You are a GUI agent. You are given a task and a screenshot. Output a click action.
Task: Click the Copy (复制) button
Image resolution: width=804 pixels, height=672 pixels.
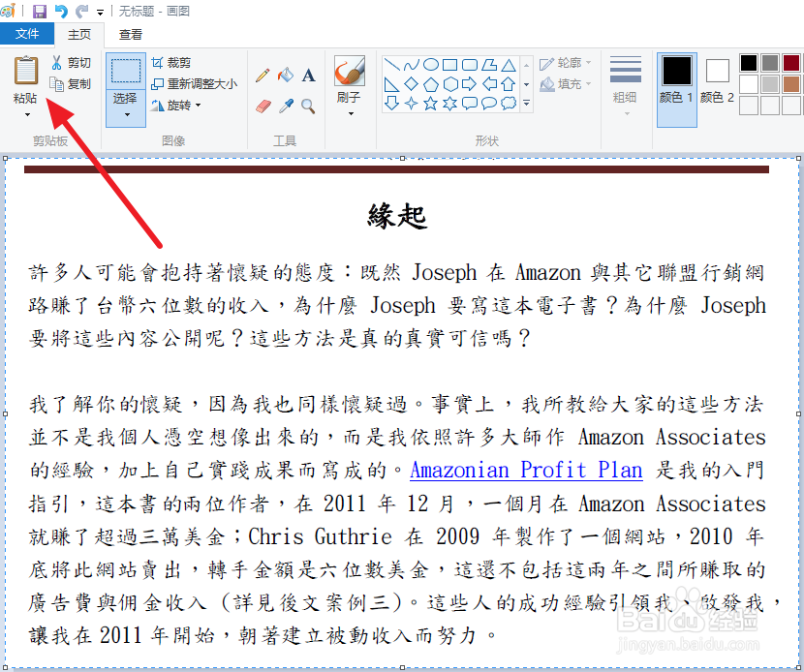coord(71,83)
